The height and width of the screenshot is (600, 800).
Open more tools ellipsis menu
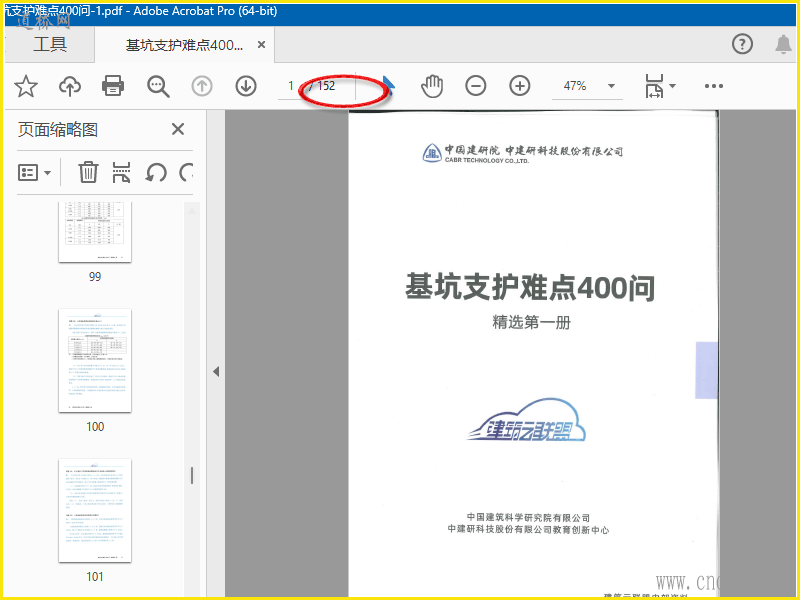pos(713,86)
